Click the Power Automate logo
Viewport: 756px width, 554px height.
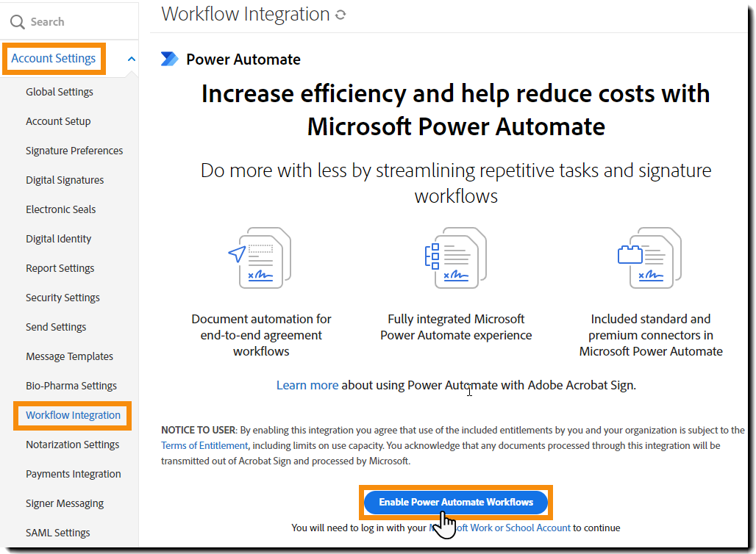[x=170, y=59]
